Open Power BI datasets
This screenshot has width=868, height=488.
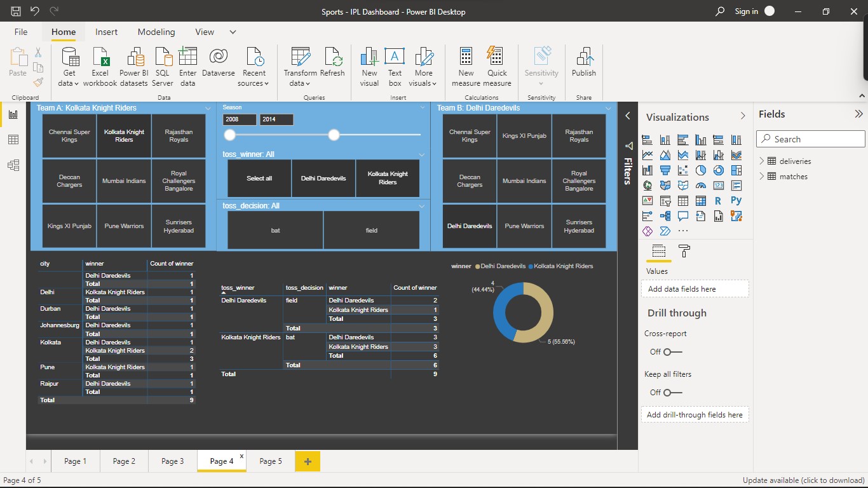(134, 67)
